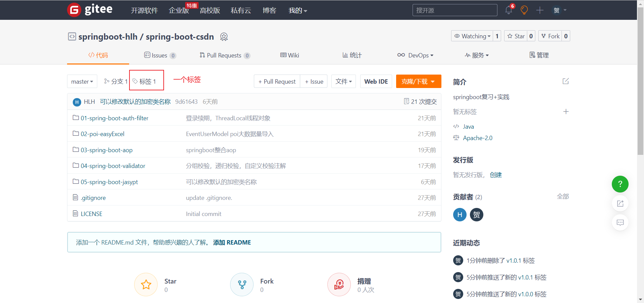The image size is (644, 303).
Task: Click the floating feedback chat icon
Action: point(620,222)
